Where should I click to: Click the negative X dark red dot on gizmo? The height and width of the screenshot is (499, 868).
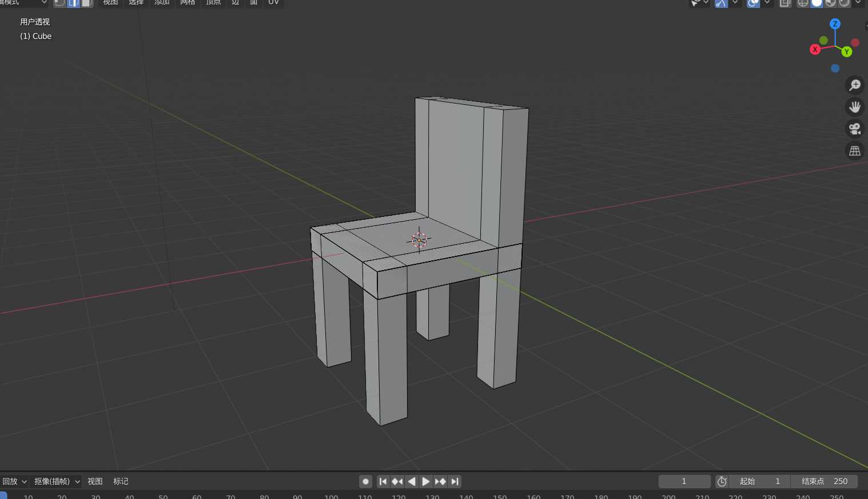point(855,43)
